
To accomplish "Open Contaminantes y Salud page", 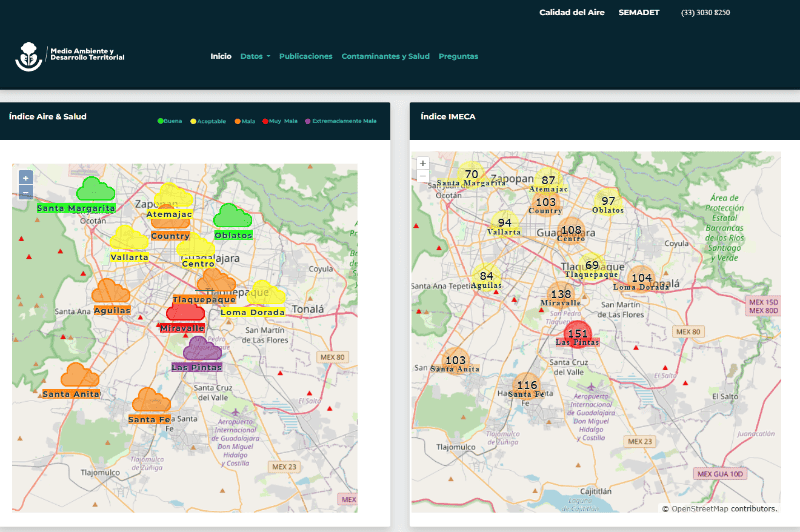I will click(x=385, y=56).
